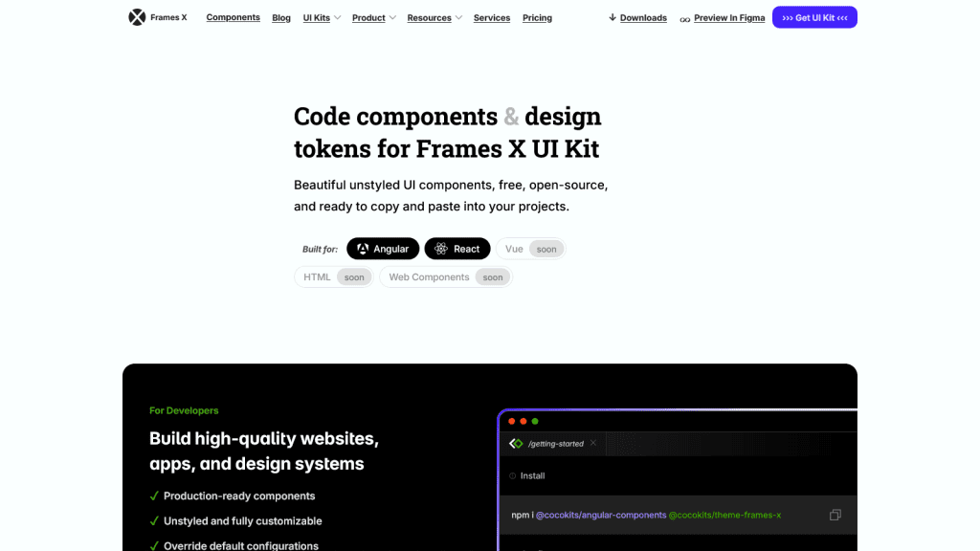
Task: Switch to the getting-started tab
Action: point(555,444)
